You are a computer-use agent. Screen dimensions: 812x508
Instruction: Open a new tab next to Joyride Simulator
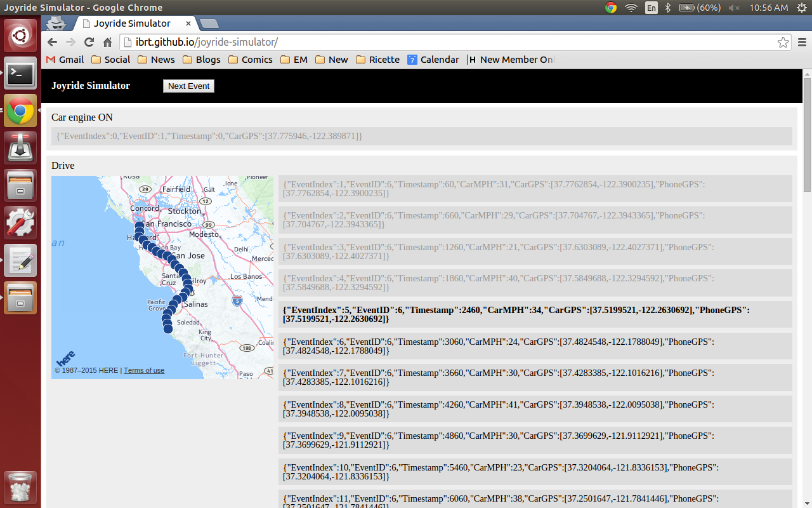209,23
